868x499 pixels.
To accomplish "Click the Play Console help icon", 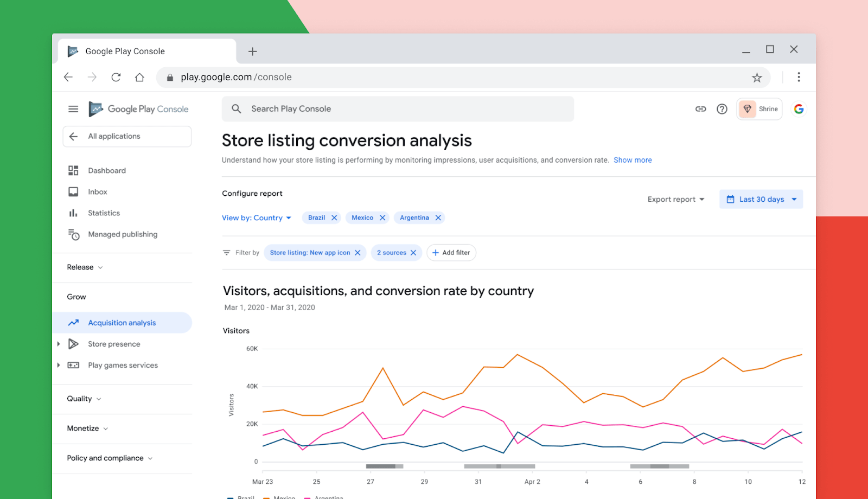I will pyautogui.click(x=722, y=108).
